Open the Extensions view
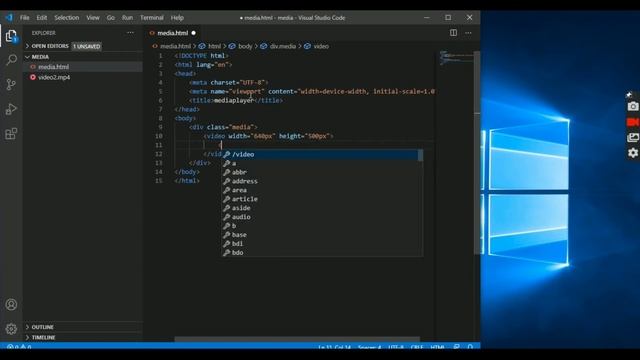The image size is (640, 360). click(x=11, y=133)
